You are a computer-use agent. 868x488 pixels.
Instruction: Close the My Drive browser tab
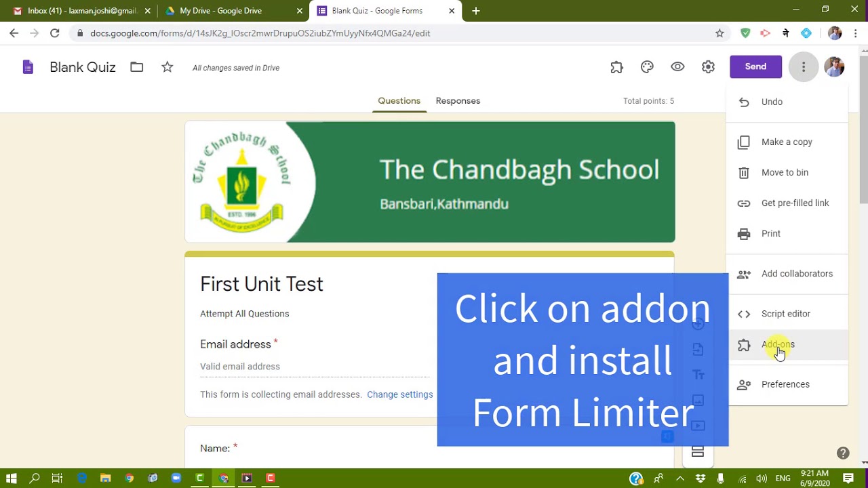pyautogui.click(x=300, y=11)
